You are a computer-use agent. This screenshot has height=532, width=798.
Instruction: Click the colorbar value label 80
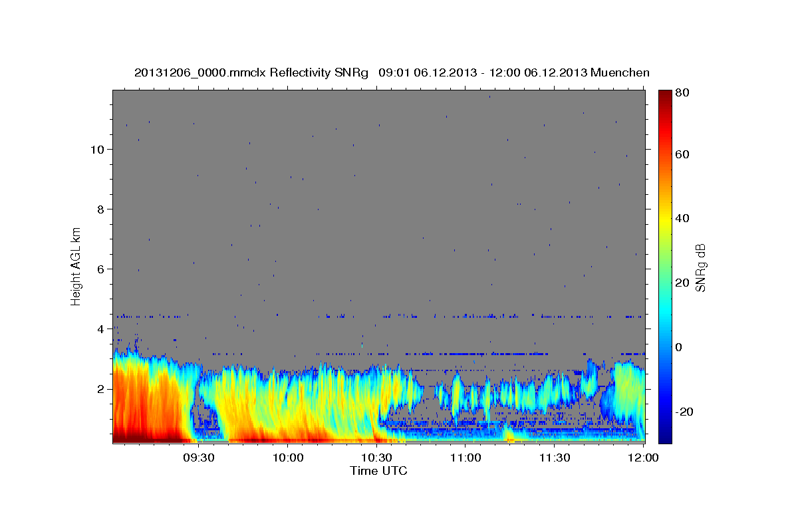683,92
